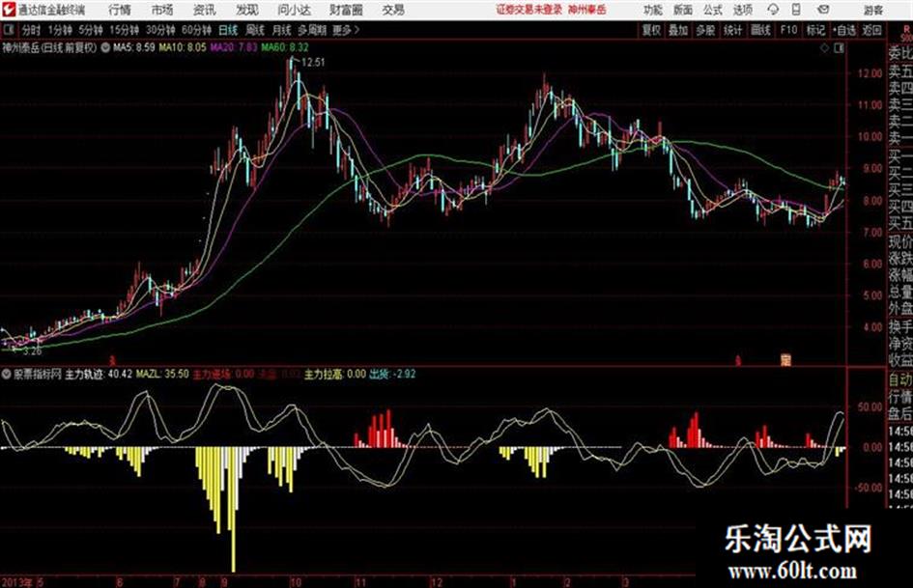Open the 公式 menu
Image resolution: width=913 pixels, height=588 pixels.
point(713,10)
